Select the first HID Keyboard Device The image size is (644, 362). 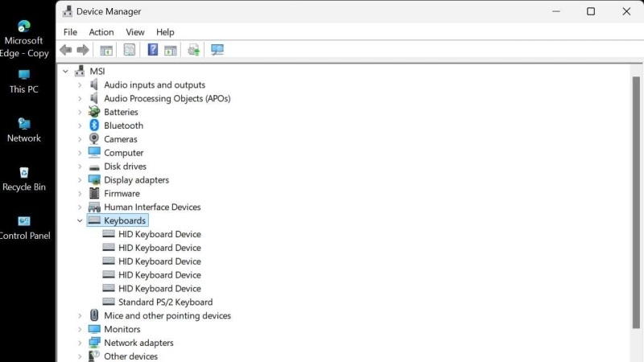159,234
